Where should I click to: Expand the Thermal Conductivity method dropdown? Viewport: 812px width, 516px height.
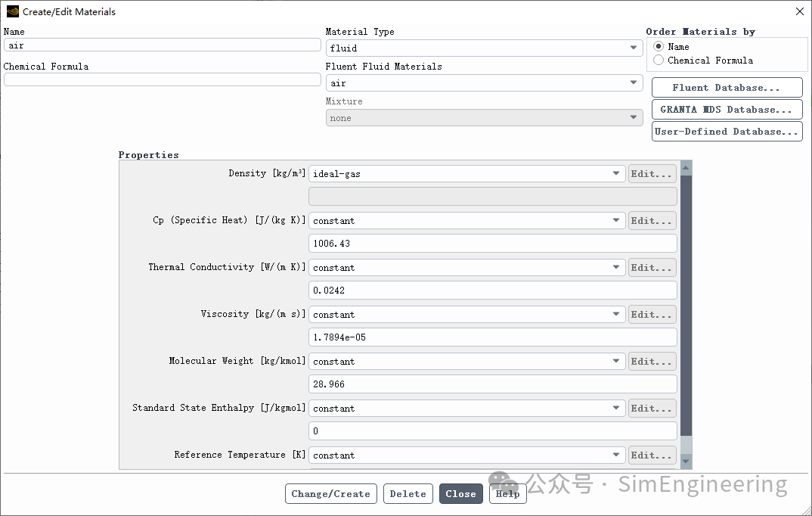466,267
